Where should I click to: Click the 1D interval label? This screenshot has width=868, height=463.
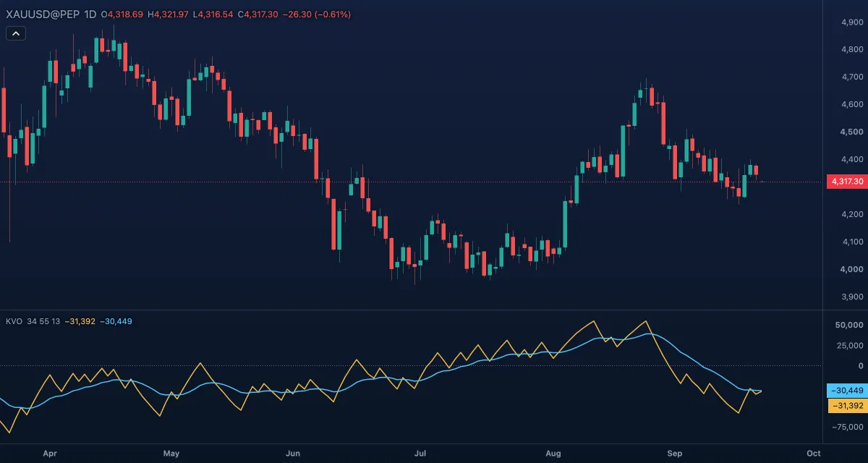tap(90, 14)
